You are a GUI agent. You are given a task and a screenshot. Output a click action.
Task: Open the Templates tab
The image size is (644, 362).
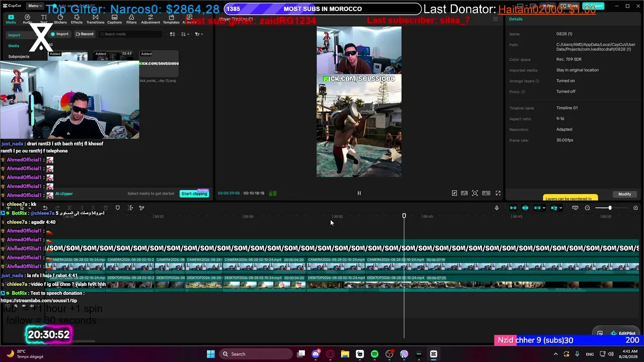click(171, 19)
